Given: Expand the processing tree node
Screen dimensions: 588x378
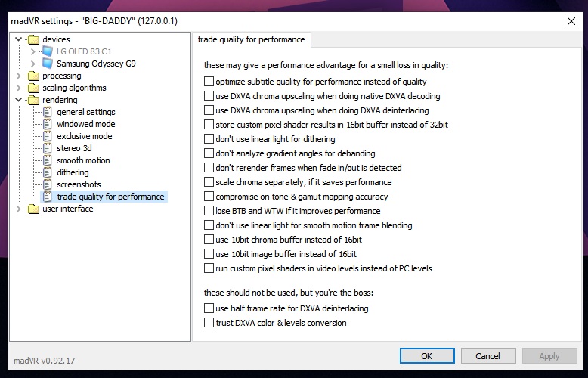Looking at the screenshot, I should [18, 76].
